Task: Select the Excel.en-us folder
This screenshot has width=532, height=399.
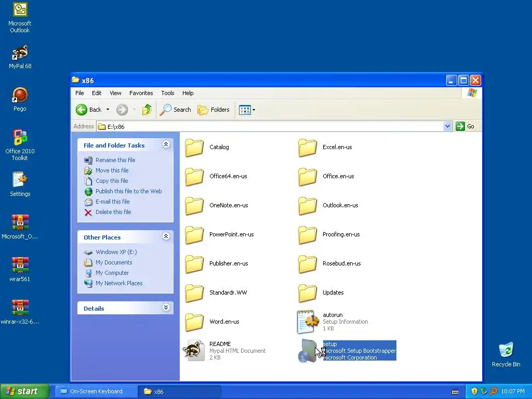Action: click(x=325, y=147)
